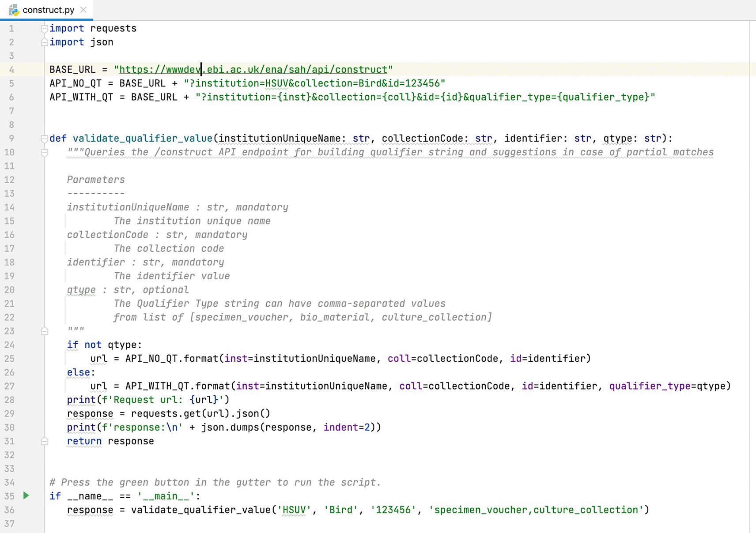The width and height of the screenshot is (756, 533).
Task: Run the script using the green gutter arrow
Action: tap(26, 495)
